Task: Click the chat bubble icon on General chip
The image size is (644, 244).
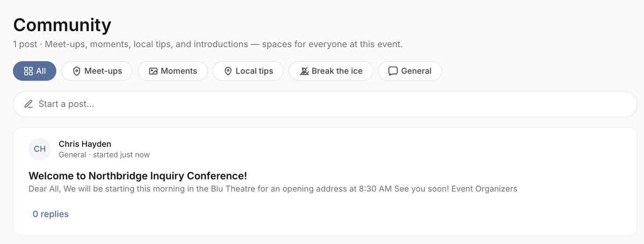Action: pyautogui.click(x=393, y=71)
